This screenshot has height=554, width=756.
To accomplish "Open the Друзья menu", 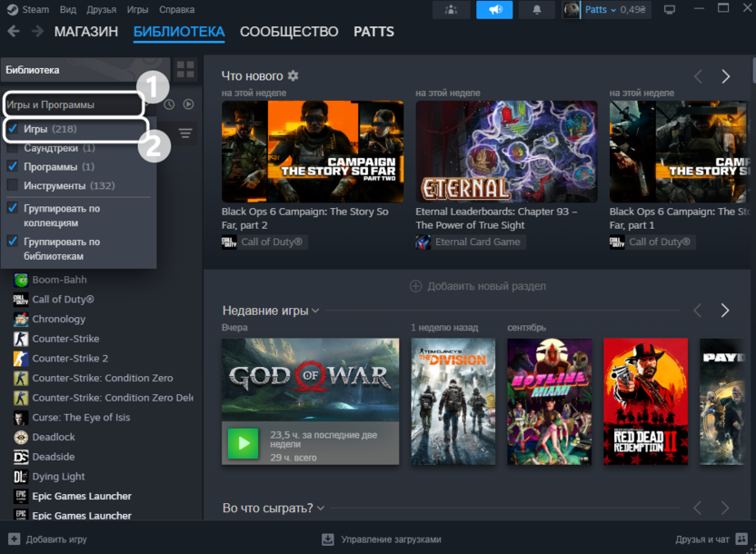I will tap(101, 10).
